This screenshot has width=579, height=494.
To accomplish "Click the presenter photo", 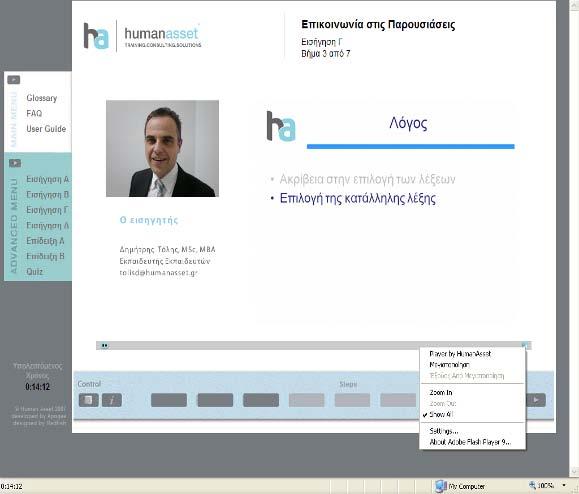I will [x=162, y=148].
